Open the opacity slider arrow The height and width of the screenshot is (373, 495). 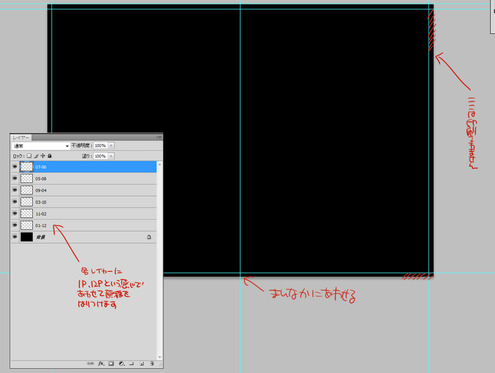point(111,146)
